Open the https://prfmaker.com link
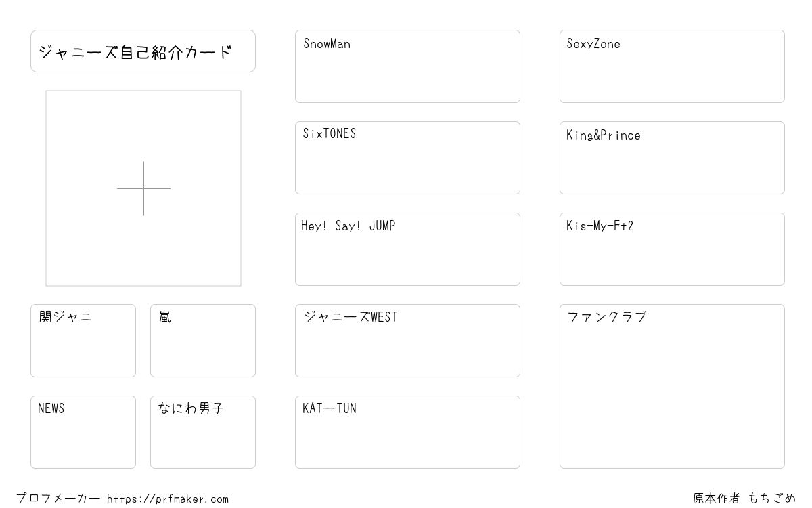The width and height of the screenshot is (812, 508). tap(168, 499)
